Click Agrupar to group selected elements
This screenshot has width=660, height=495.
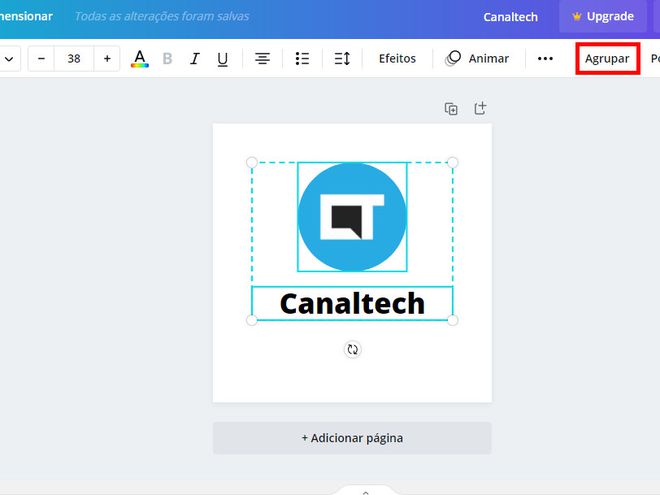coord(607,59)
